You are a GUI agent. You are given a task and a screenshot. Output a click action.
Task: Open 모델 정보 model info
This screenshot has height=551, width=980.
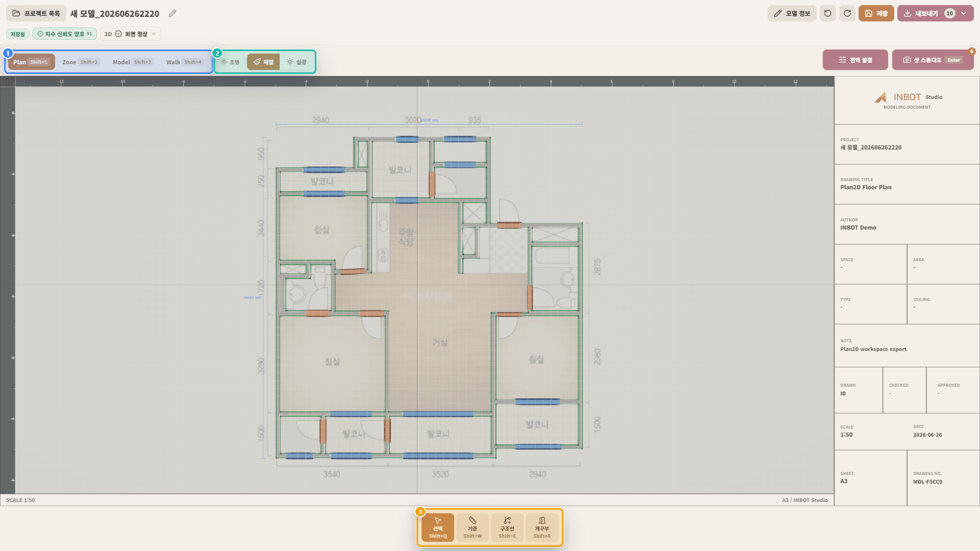point(792,13)
